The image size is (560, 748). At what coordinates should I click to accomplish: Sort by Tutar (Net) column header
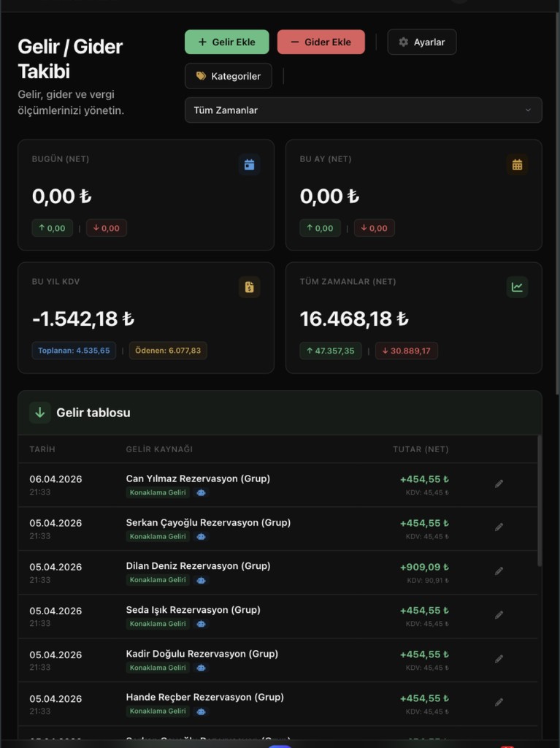click(x=421, y=449)
